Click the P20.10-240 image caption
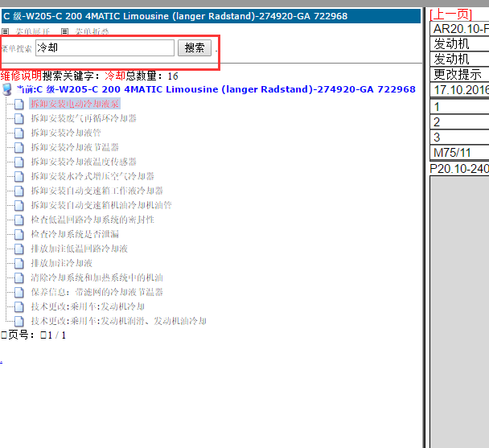The width and height of the screenshot is (489, 448). pos(459,168)
